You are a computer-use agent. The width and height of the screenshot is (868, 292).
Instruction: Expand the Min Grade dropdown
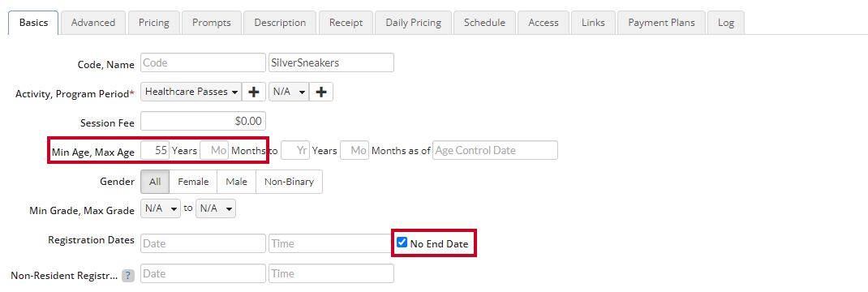161,208
